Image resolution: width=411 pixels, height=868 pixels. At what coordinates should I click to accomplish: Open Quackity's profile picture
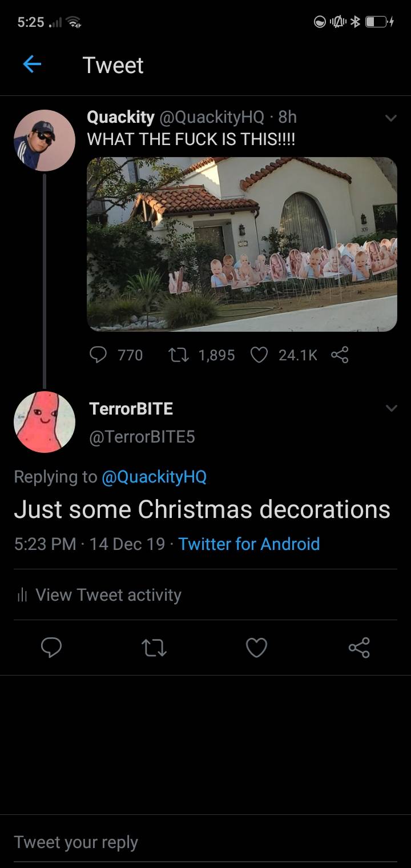point(44,140)
